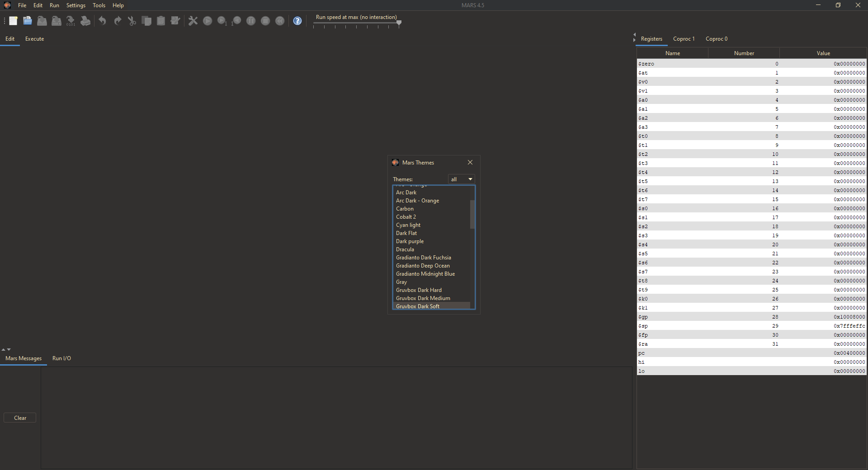Image resolution: width=868 pixels, height=470 pixels.
Task: Click the Save file toolbar icon
Action: point(42,21)
